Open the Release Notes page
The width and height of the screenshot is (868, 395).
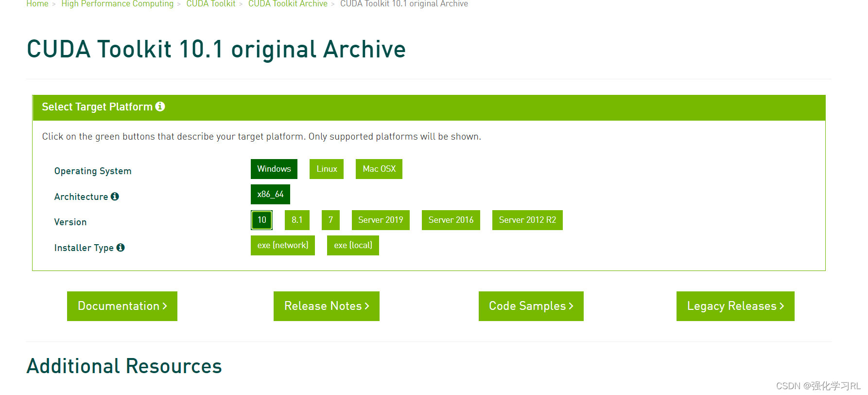point(327,306)
